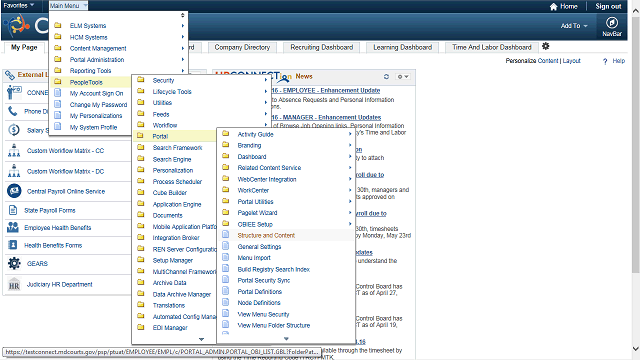Click the ELM Systems folder icon
This screenshot has width=640, height=360.
click(58, 25)
